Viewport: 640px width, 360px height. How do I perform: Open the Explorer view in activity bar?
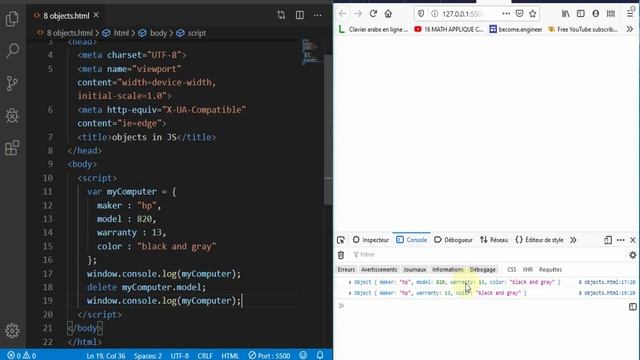[12, 19]
